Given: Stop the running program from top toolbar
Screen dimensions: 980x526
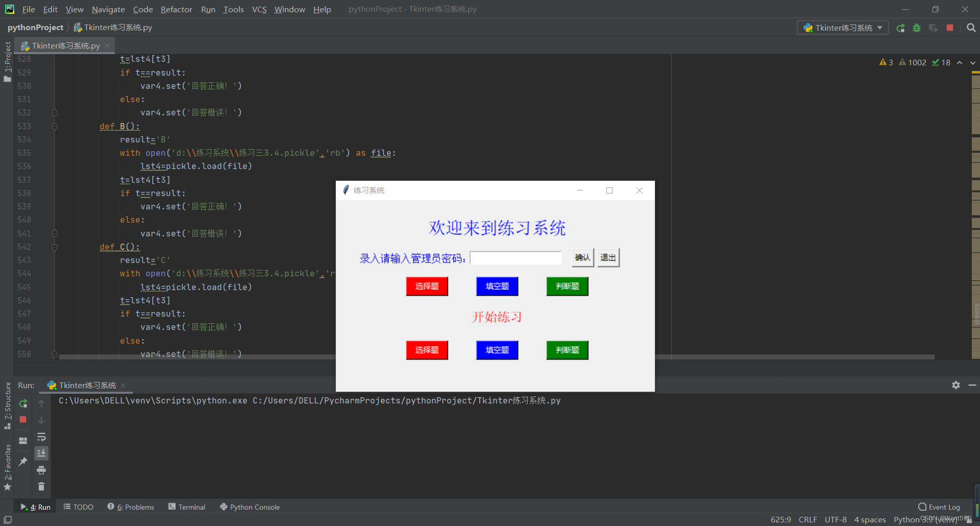Looking at the screenshot, I should tap(950, 28).
